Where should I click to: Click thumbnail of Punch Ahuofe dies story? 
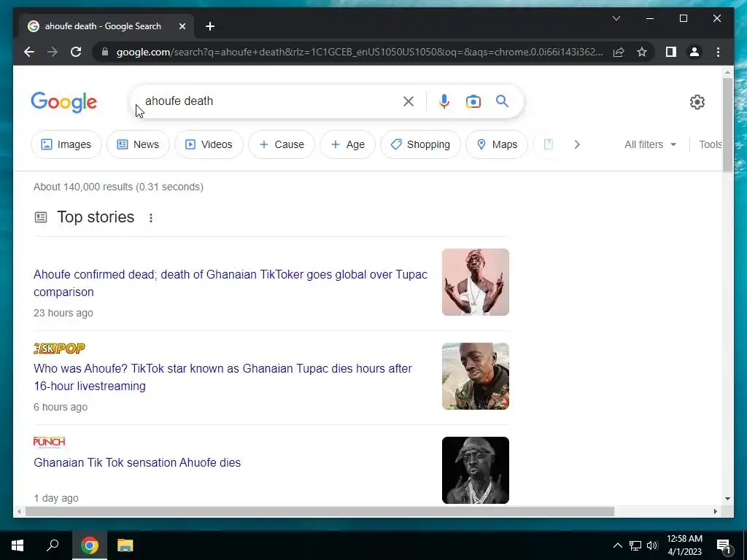pyautogui.click(x=476, y=470)
